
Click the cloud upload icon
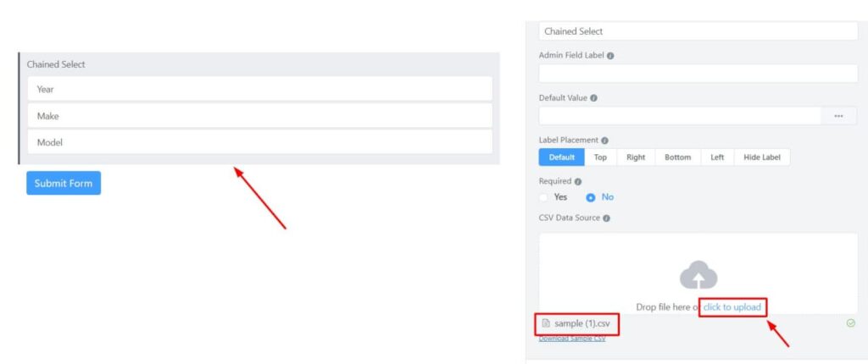click(698, 274)
